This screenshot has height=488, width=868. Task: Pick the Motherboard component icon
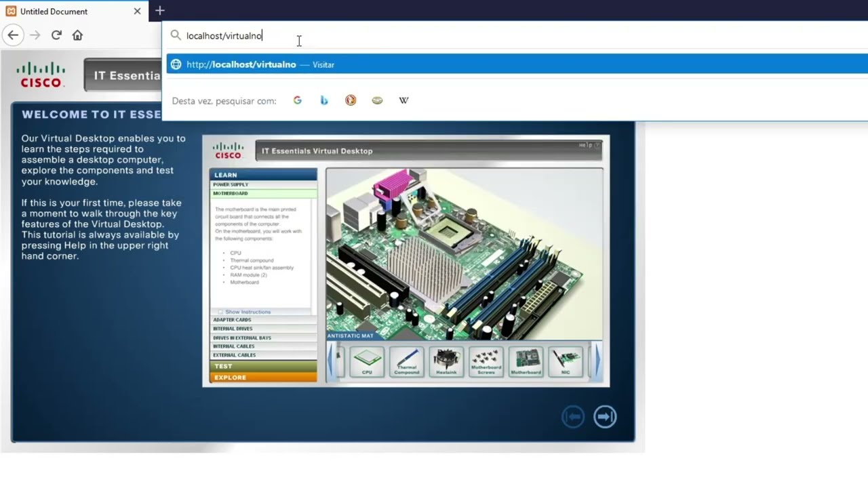[x=526, y=361]
